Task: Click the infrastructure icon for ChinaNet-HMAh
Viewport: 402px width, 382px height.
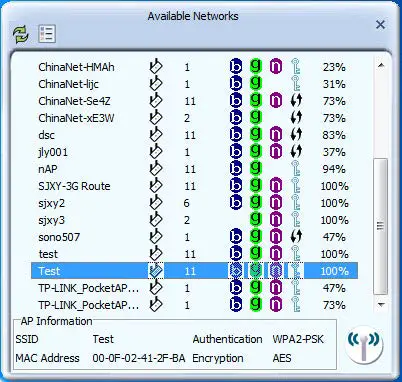Action: pyautogui.click(x=156, y=66)
